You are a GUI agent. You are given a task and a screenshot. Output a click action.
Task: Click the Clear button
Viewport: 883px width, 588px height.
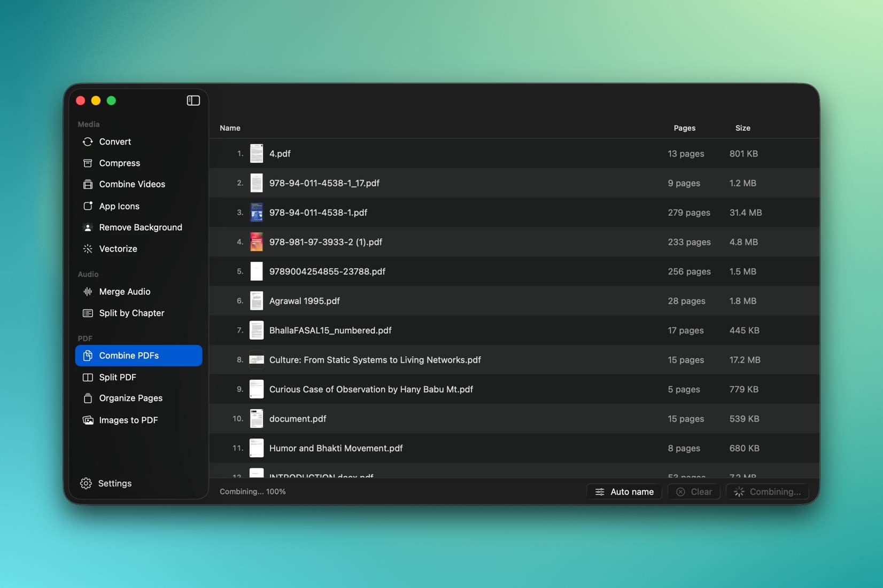pos(694,492)
